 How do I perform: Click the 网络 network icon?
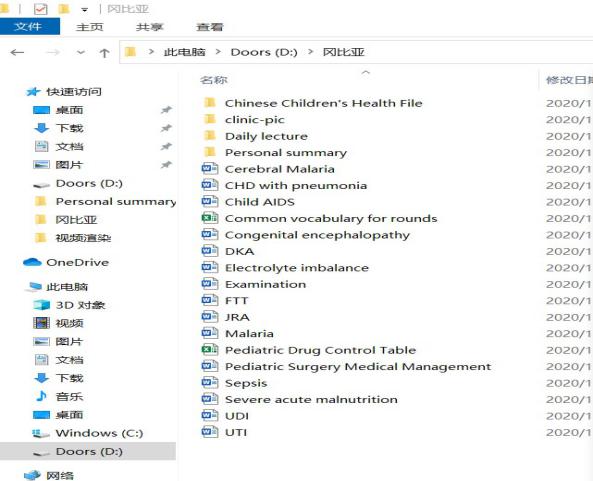pos(32,475)
